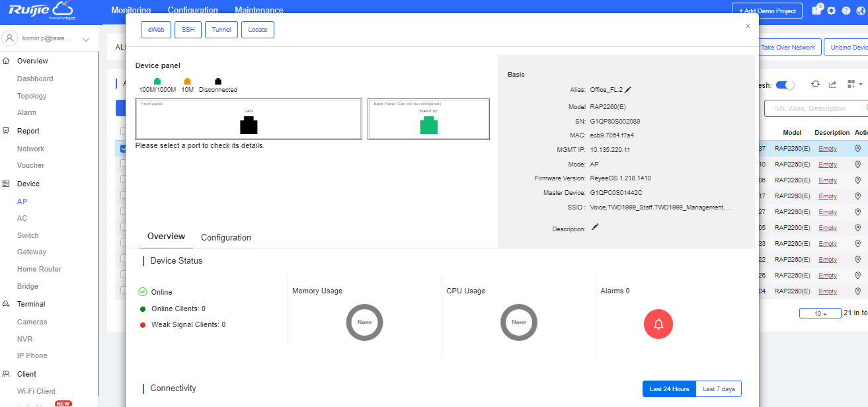The height and width of the screenshot is (407, 868).
Task: Edit the alias Office_FL.2 pencil icon
Action: 628,90
